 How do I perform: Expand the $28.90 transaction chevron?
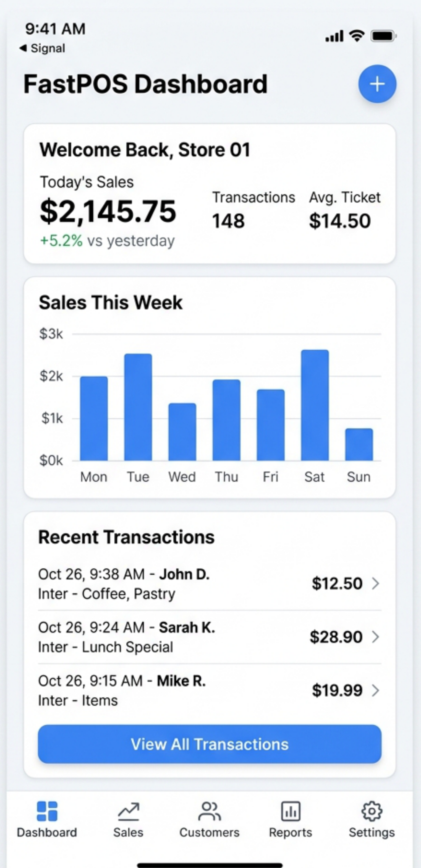376,637
